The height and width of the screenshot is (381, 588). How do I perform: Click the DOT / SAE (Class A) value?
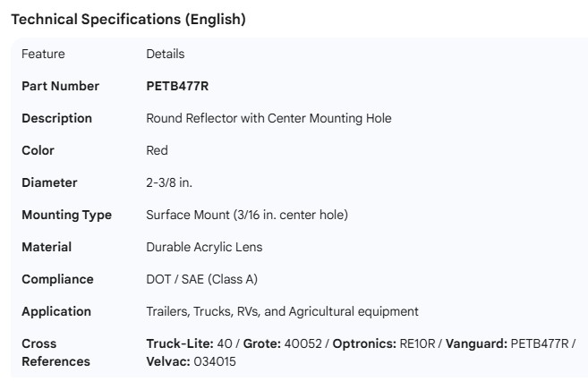[x=201, y=279]
